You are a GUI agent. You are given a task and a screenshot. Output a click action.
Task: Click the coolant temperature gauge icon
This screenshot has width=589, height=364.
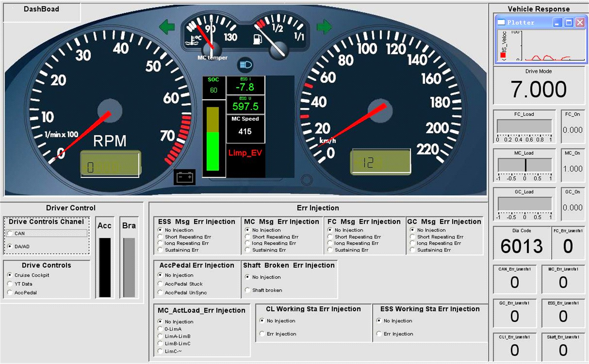tap(193, 40)
